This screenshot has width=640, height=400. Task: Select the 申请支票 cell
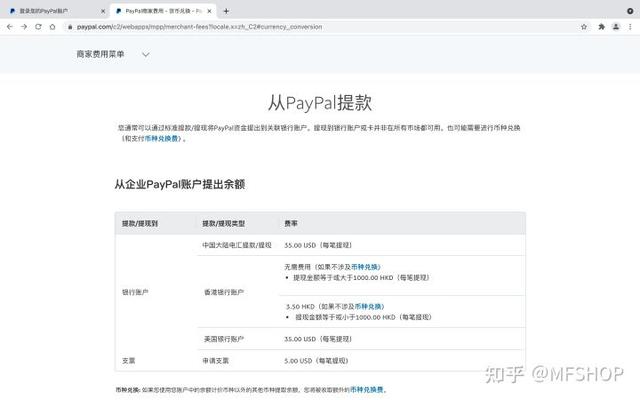[x=216, y=361]
